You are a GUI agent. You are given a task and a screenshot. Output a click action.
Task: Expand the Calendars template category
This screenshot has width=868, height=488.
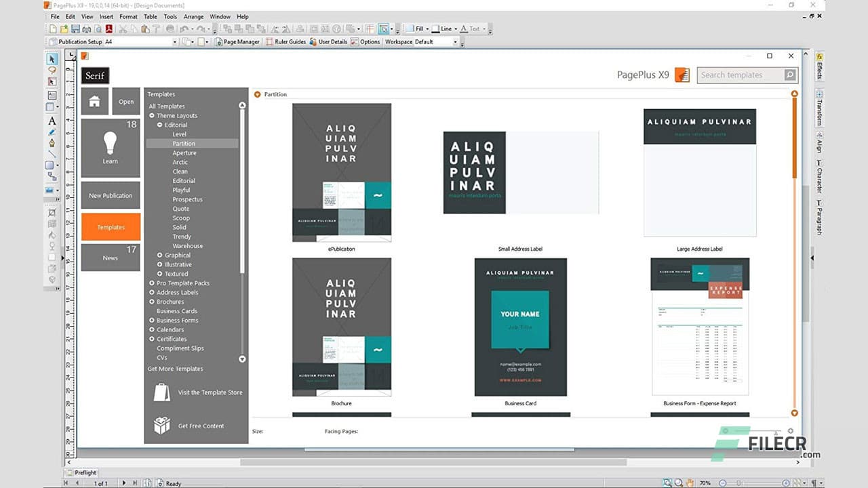(152, 329)
